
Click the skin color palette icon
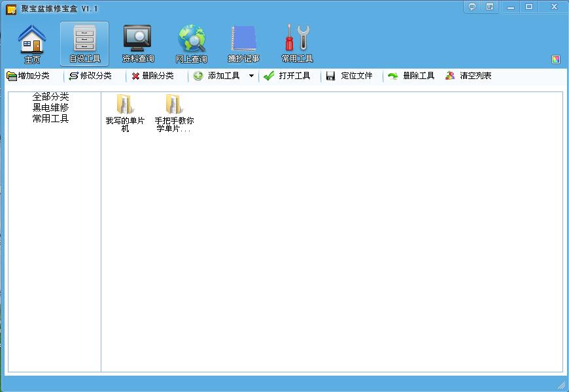pyautogui.click(x=555, y=59)
